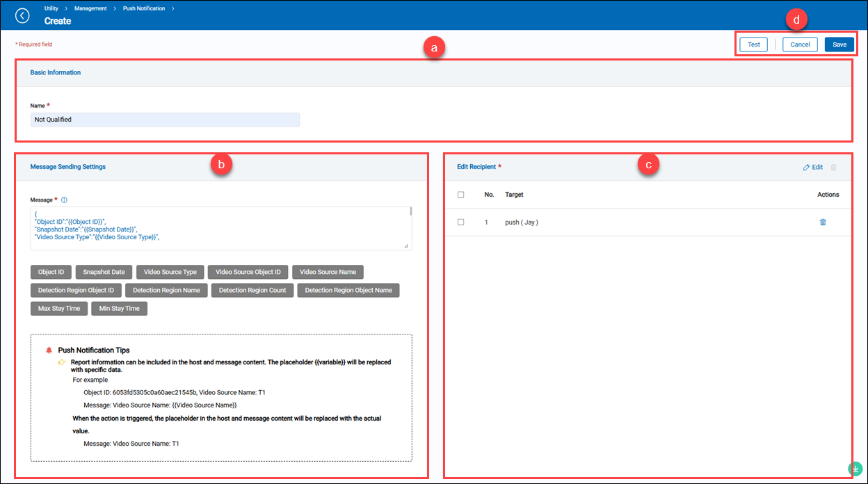Image resolution: width=868 pixels, height=484 pixels.
Task: Add the Detection Region Count tag
Action: tap(252, 290)
